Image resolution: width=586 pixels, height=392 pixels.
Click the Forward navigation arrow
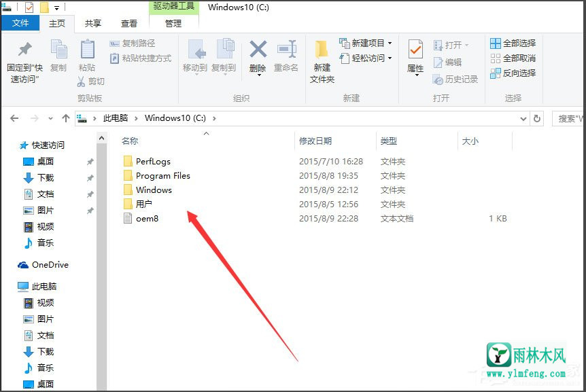(x=35, y=118)
